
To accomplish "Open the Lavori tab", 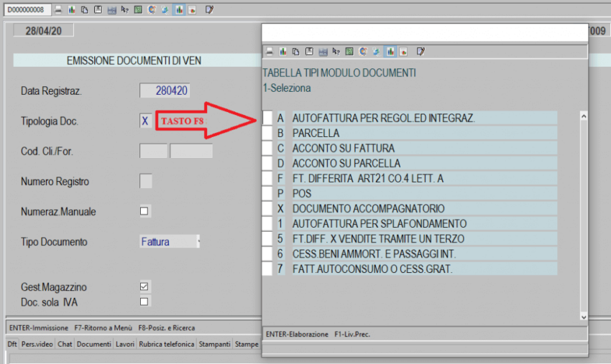I will pyautogui.click(x=124, y=344).
